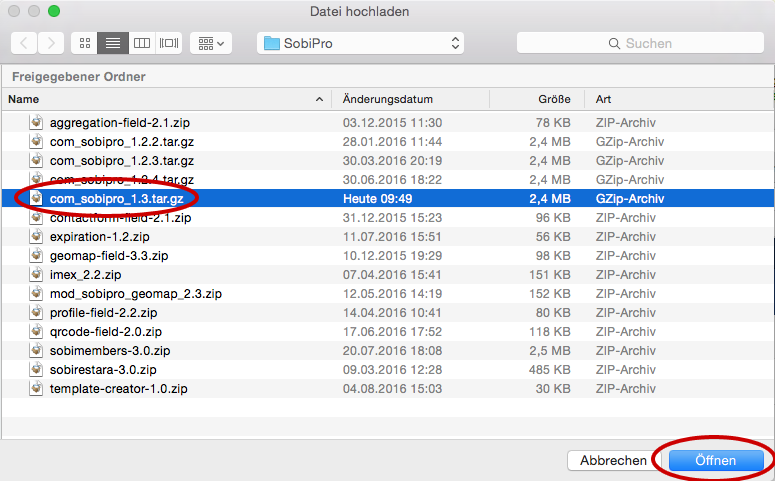Click the Öffnen button
The image size is (775, 481).
pyautogui.click(x=715, y=460)
